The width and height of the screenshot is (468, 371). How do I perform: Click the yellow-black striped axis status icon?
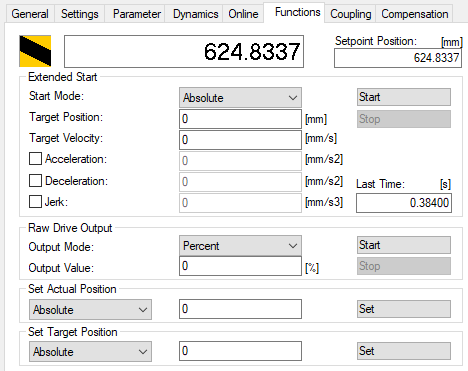tap(35, 51)
